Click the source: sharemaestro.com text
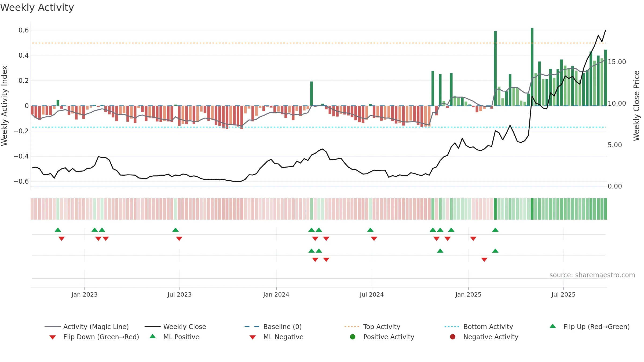644x362 pixels. [x=592, y=275]
